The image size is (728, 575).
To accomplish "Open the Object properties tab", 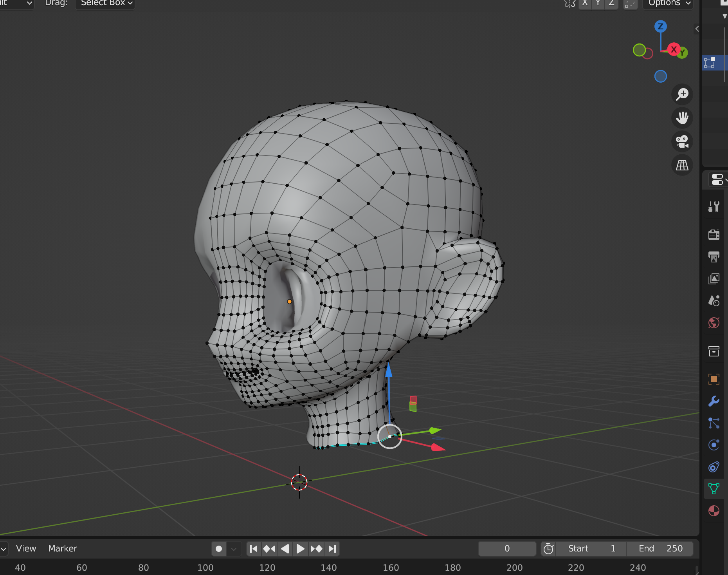I will pyautogui.click(x=714, y=379).
